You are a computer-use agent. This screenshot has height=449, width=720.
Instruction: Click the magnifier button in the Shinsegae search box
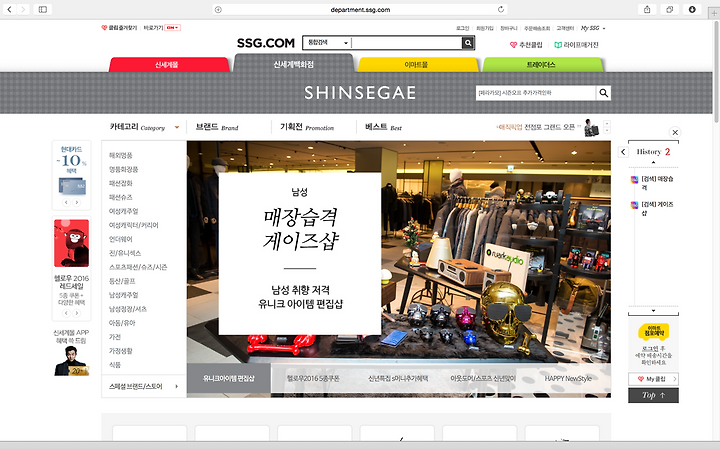click(603, 93)
